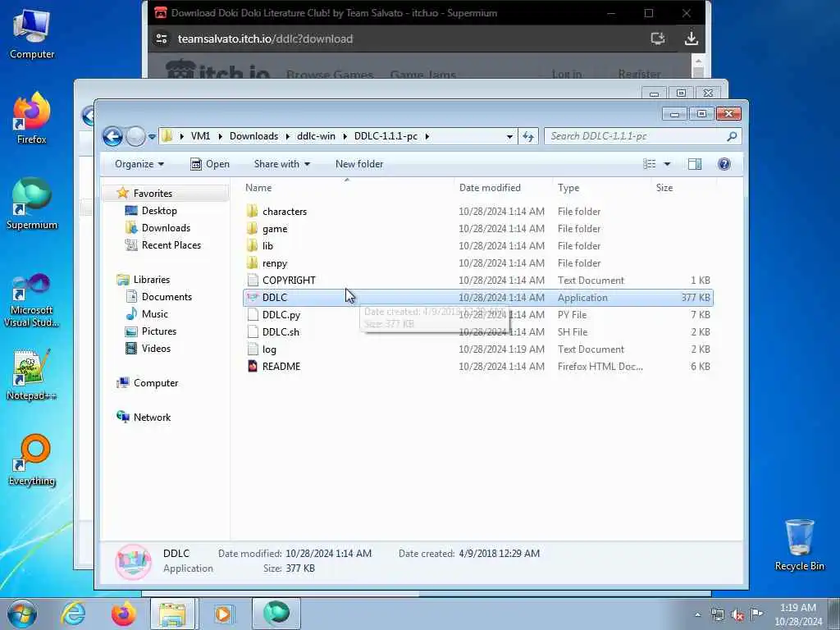Screen dimensions: 840x630
Task: Open Windows Media Player from the taskbar
Action: pyautogui.click(x=223, y=614)
